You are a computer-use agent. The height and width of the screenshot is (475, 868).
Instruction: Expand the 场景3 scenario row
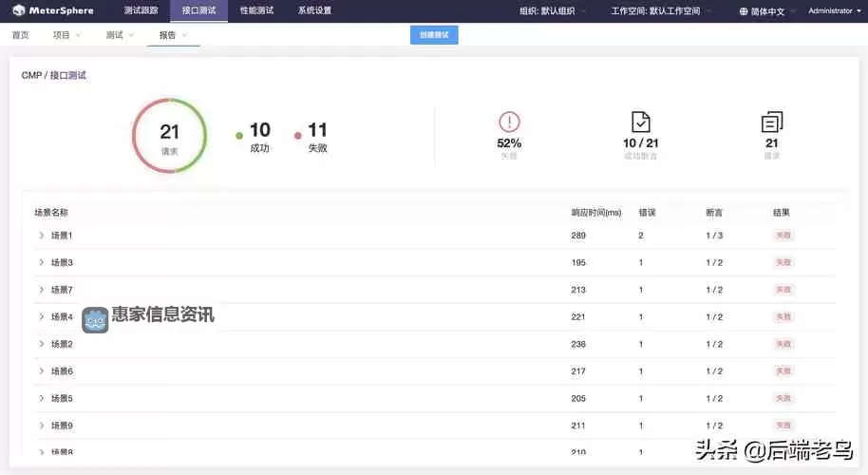point(41,262)
